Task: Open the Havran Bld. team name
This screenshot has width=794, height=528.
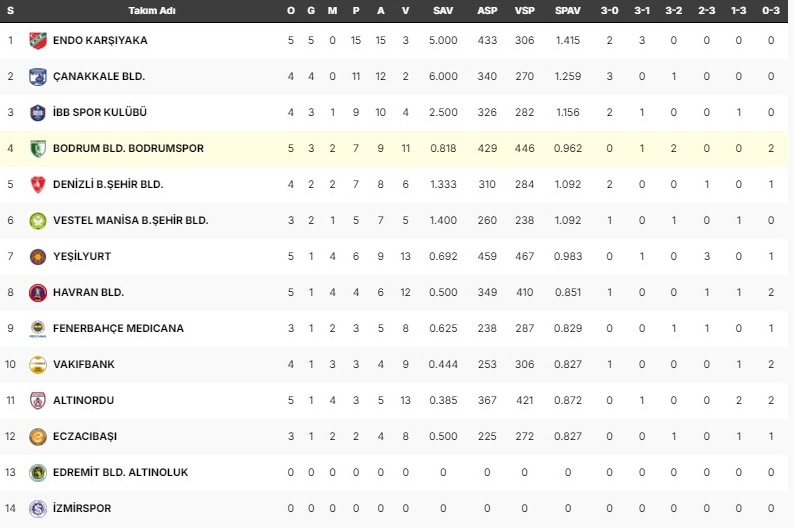Action: [91, 292]
